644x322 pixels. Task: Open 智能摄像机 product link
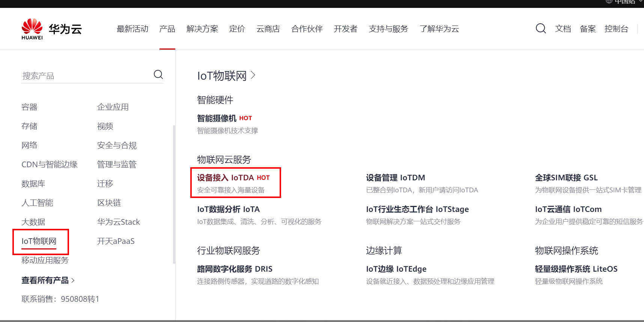217,118
